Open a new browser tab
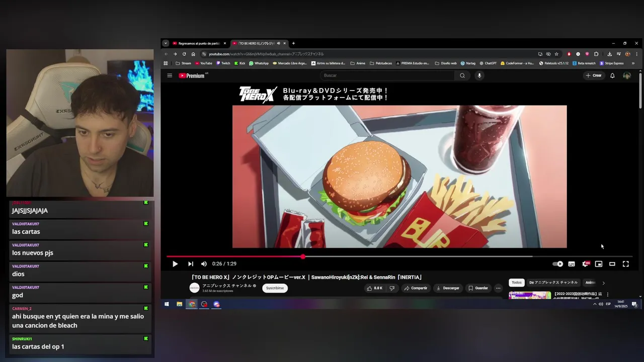 point(293,43)
